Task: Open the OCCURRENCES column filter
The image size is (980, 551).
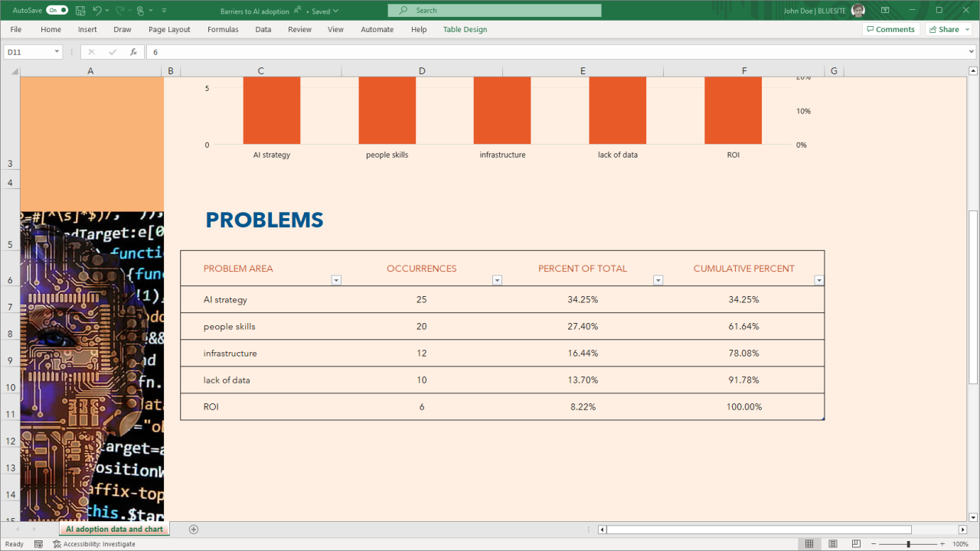Action: tap(497, 280)
